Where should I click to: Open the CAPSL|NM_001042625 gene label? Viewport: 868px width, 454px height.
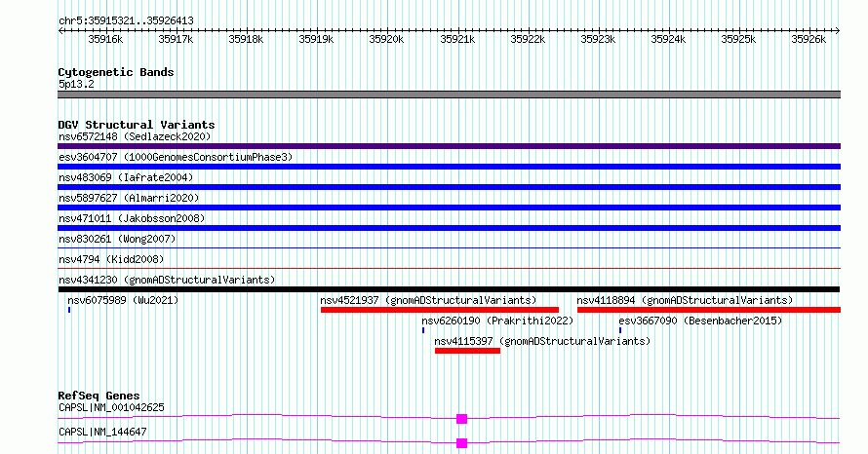click(x=111, y=407)
